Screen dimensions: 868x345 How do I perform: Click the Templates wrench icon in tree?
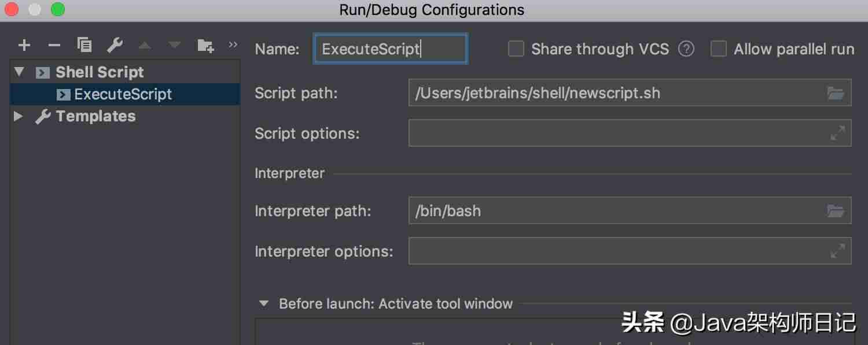[x=43, y=117]
